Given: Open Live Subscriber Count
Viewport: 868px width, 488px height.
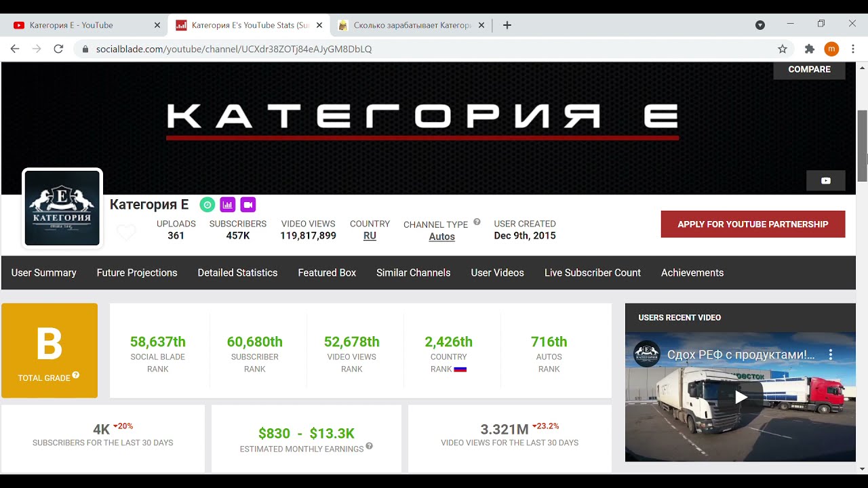Looking at the screenshot, I should point(593,272).
